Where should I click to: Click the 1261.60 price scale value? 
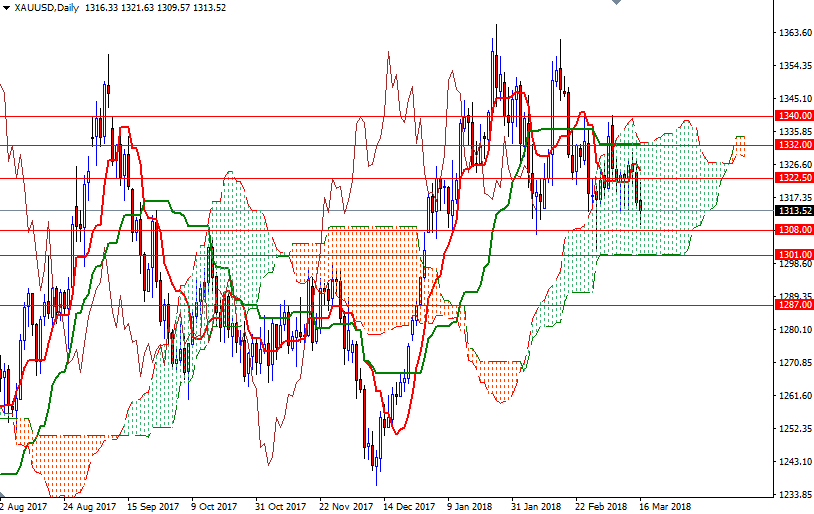pos(795,396)
